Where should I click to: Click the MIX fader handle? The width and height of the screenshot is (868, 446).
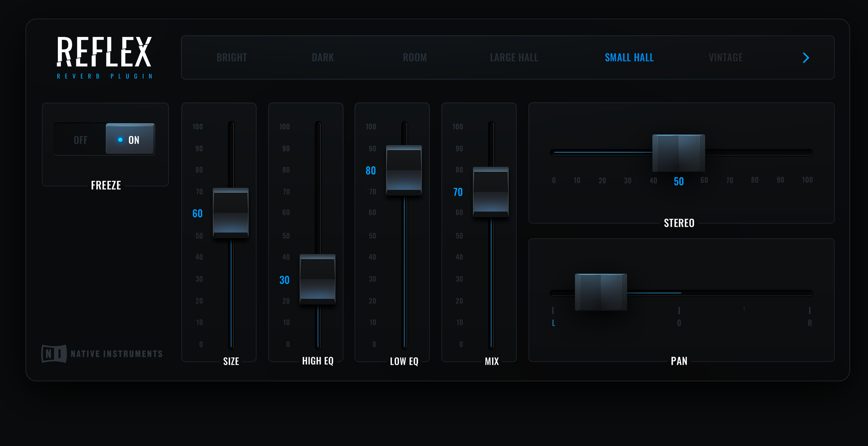coord(491,192)
